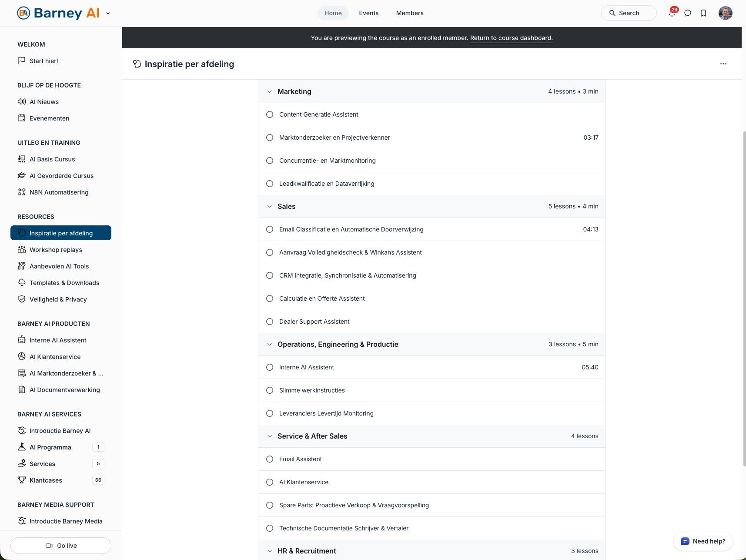Open the user profile avatar

click(x=725, y=13)
